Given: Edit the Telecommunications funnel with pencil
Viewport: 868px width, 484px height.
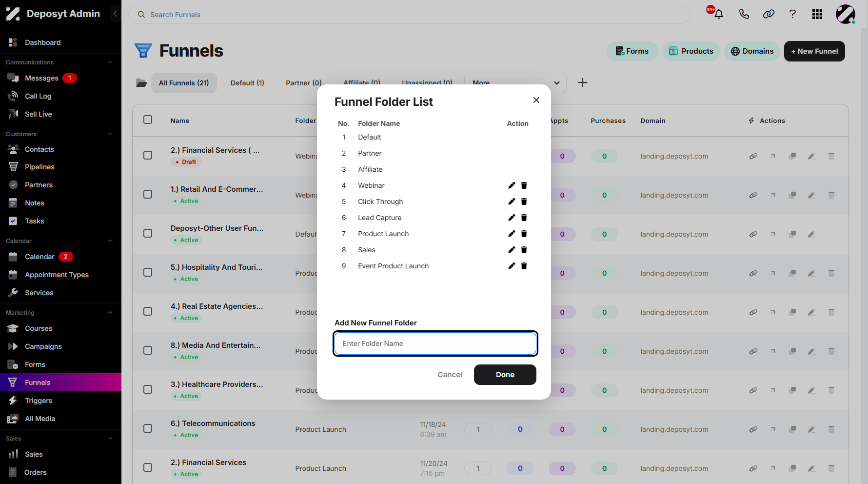Looking at the screenshot, I should point(812,429).
